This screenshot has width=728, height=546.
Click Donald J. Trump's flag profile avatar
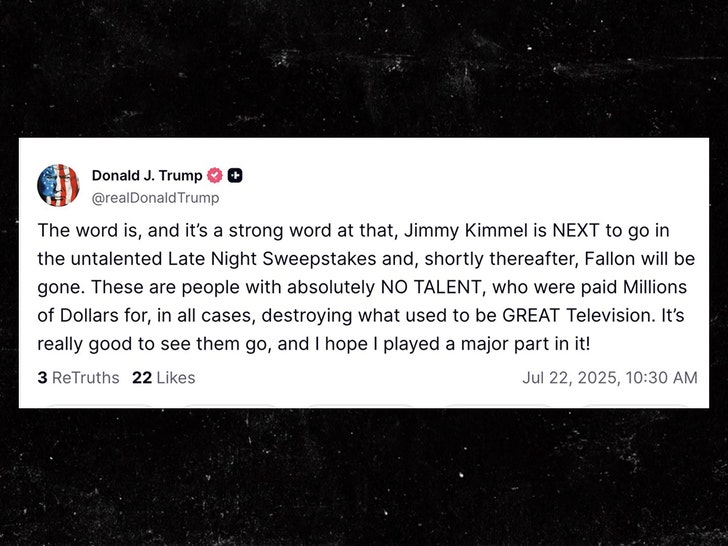pyautogui.click(x=58, y=185)
